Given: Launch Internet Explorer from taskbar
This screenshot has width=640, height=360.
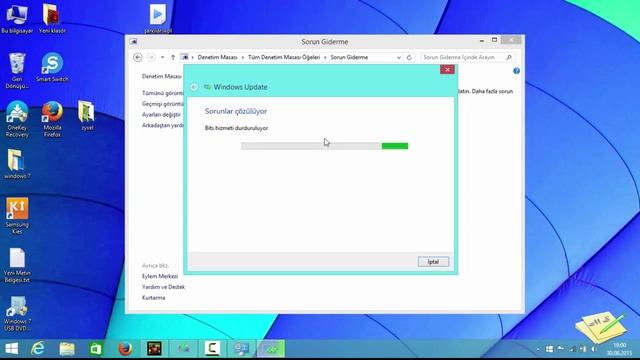Looking at the screenshot, I should pyautogui.click(x=38, y=349).
